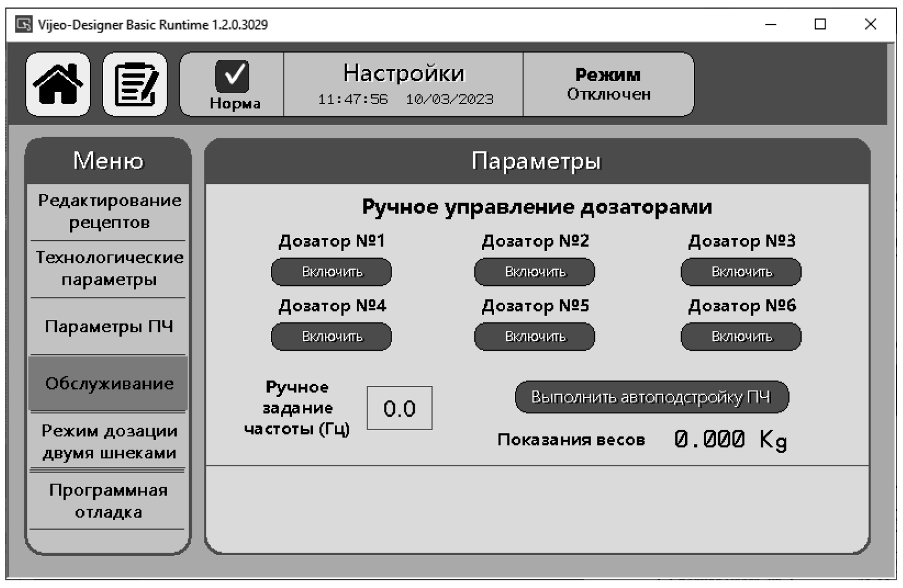Viewport: 903px width, 588px height.
Task: Click the manual frequency input field
Action: (399, 409)
